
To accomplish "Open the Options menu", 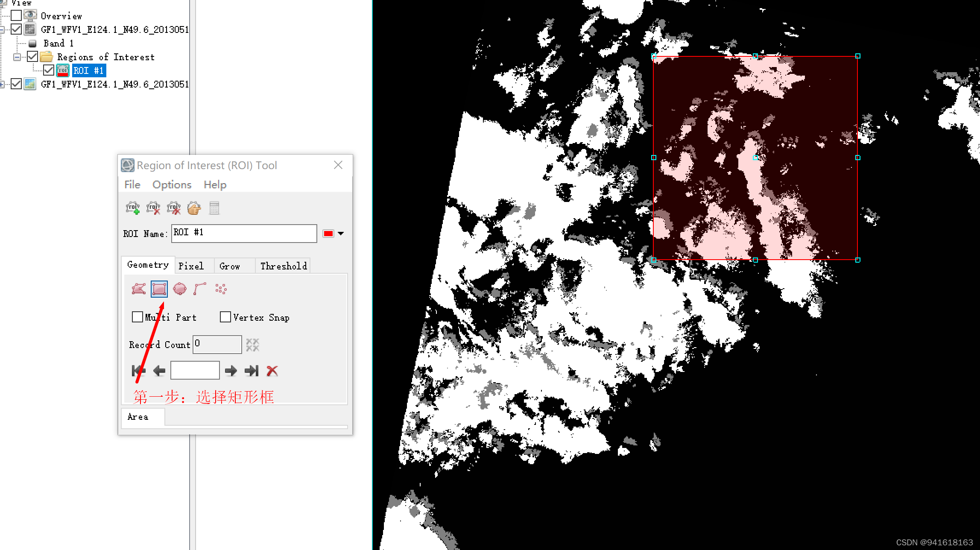I will point(172,185).
